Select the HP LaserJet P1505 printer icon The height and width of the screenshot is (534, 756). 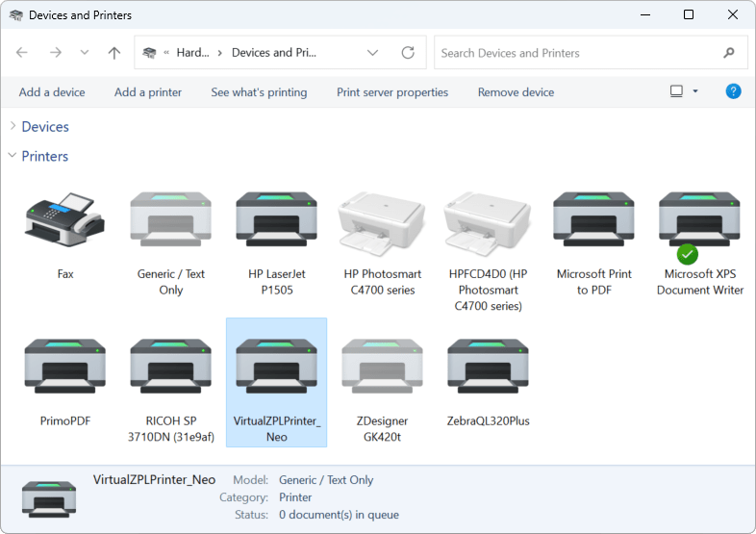[x=276, y=219]
